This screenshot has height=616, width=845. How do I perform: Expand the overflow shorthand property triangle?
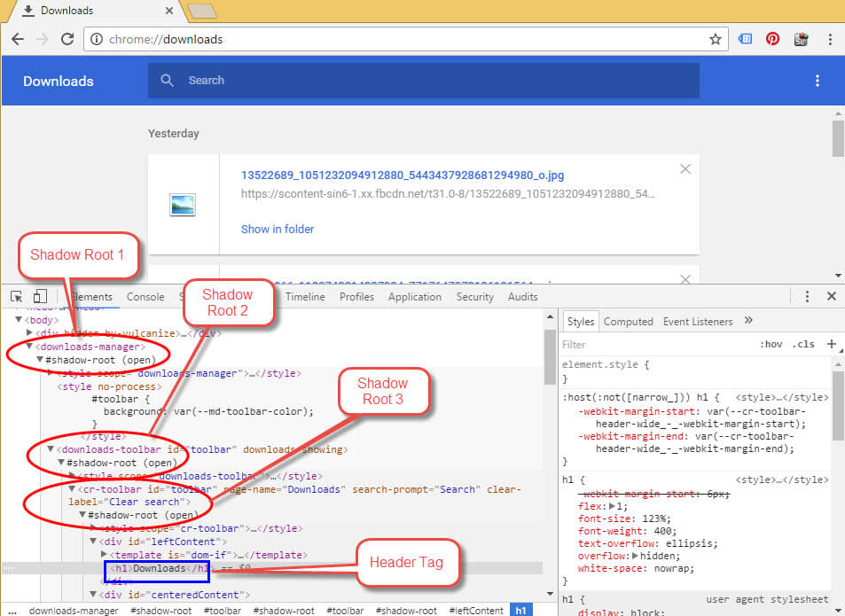tap(636, 556)
